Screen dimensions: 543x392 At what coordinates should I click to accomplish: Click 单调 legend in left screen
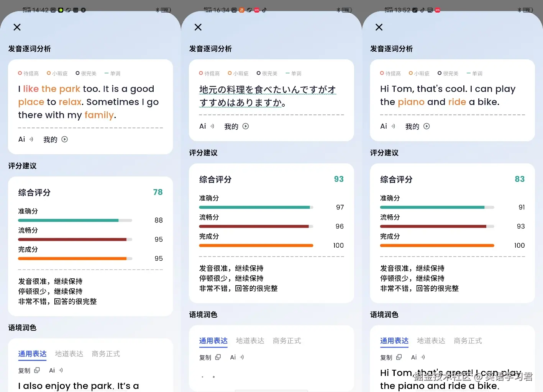click(x=112, y=73)
